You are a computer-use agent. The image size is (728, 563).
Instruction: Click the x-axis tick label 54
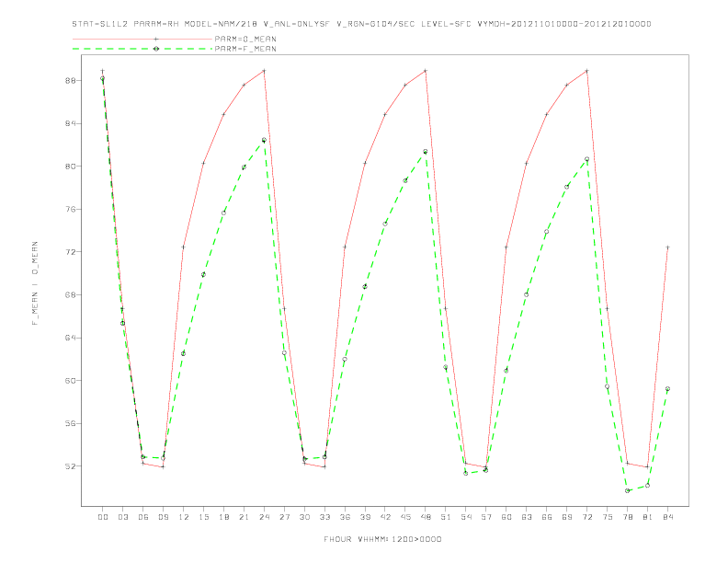click(466, 517)
